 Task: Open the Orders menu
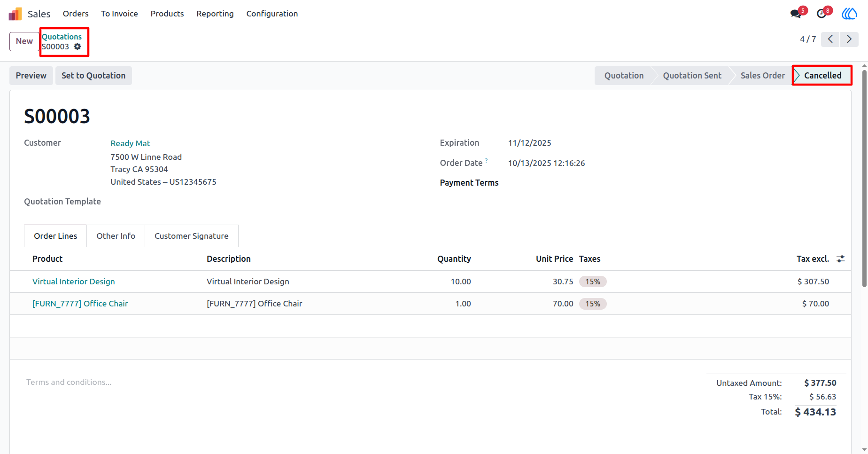(76, 14)
